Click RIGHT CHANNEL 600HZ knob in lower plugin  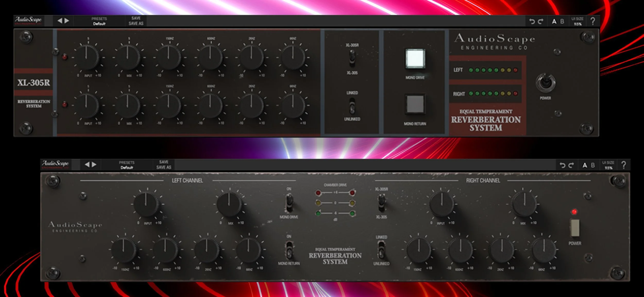[460, 250]
